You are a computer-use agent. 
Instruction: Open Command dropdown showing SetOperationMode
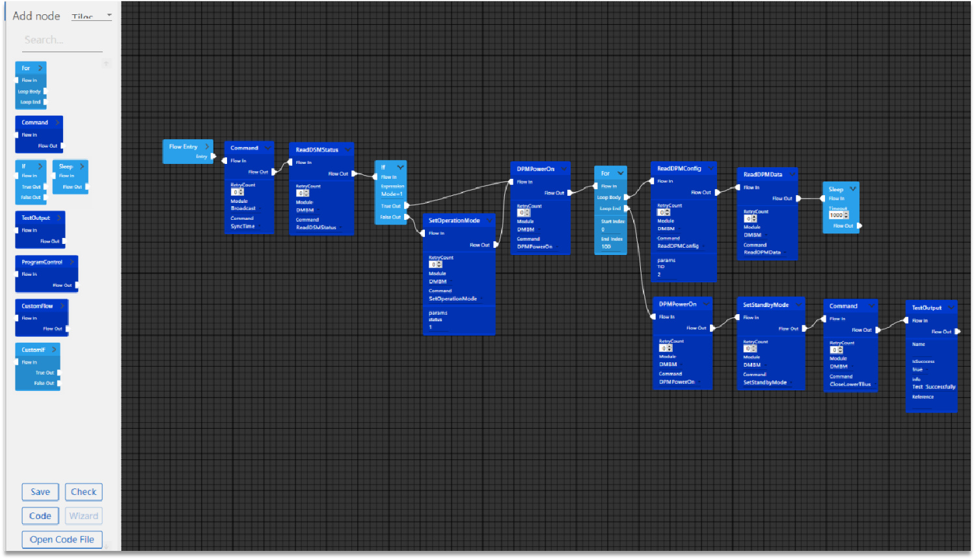coord(455,299)
